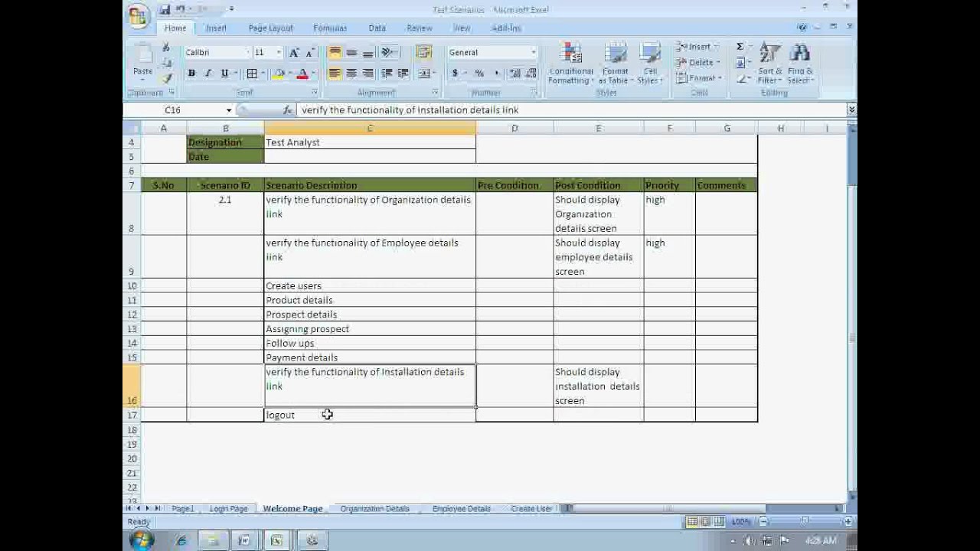Image resolution: width=980 pixels, height=551 pixels.
Task: Switch to the Employee Details sheet
Action: (461, 508)
